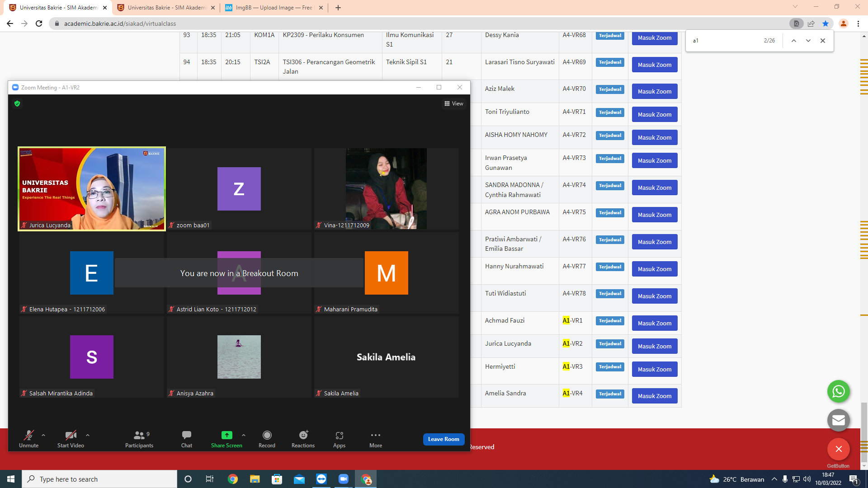Go forward in Chrome
This screenshot has height=488, width=868.
[x=24, y=23]
